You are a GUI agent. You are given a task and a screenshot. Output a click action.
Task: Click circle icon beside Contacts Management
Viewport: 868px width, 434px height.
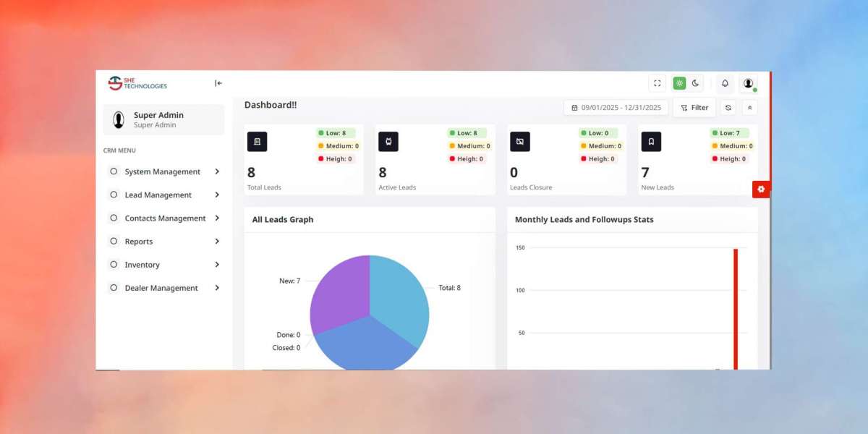(114, 218)
